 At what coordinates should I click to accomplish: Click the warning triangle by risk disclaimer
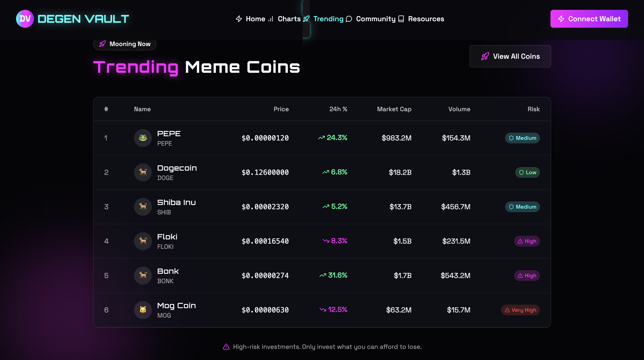click(226, 347)
